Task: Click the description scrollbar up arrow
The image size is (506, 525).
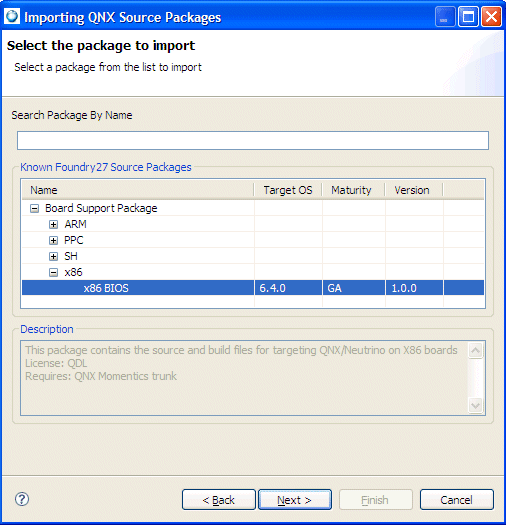Action: coord(476,351)
